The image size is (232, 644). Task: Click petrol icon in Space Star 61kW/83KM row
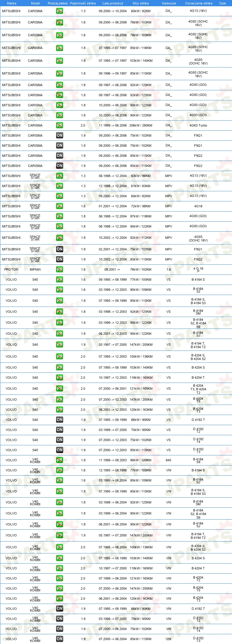[x=60, y=186]
